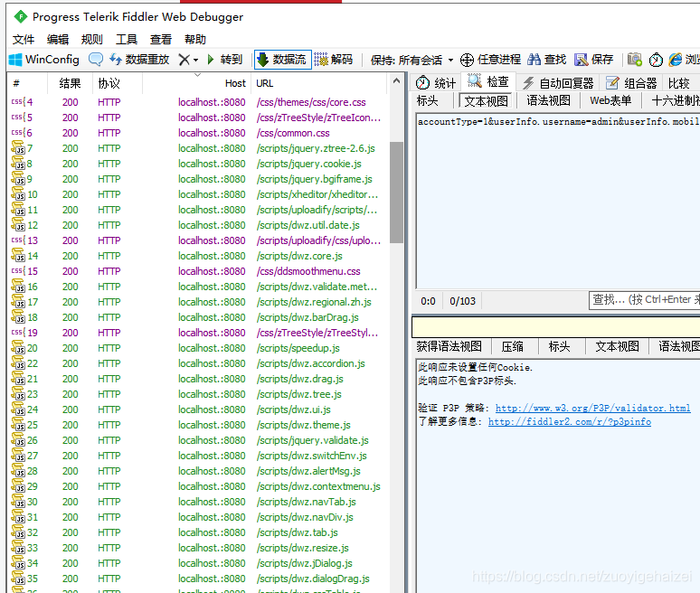Viewport: 700px width, 593px height.
Task: Click the JS icon of session 8 jquery.cookie.js
Action: click(x=18, y=164)
